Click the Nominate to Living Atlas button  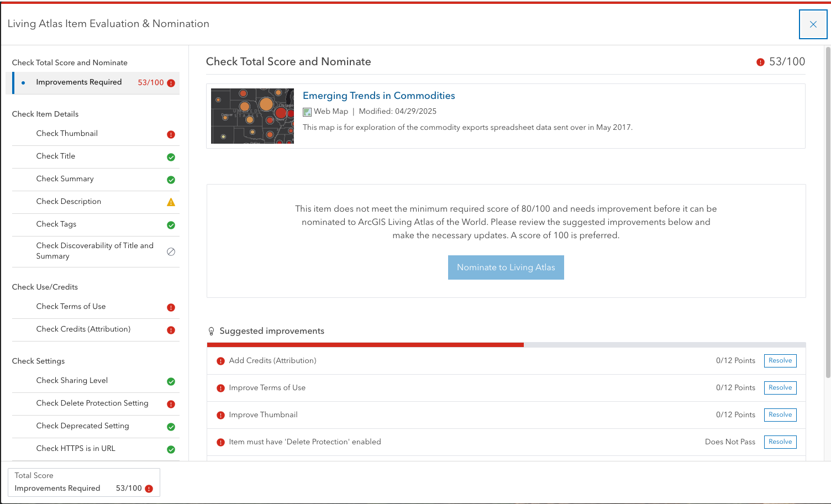pos(506,267)
